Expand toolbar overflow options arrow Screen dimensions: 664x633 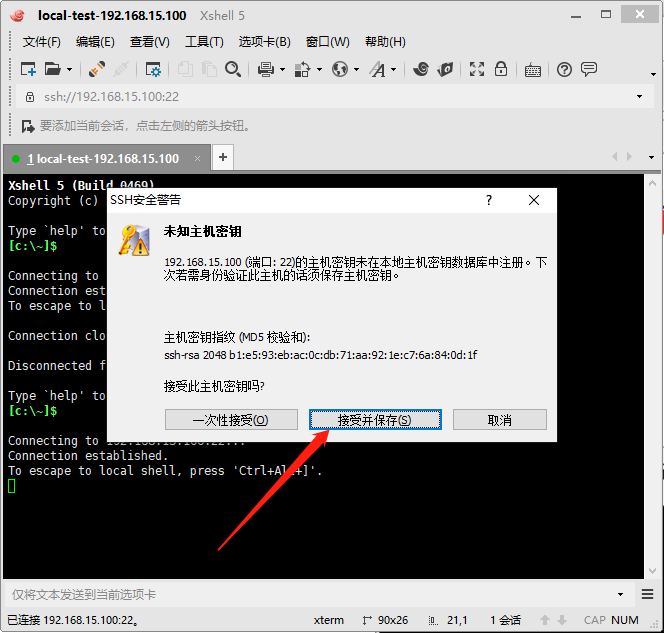click(x=653, y=74)
